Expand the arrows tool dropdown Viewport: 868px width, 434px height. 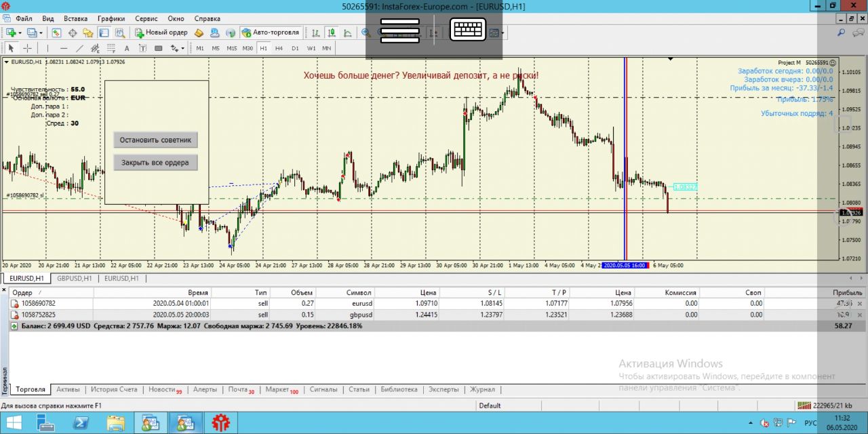coord(182,48)
